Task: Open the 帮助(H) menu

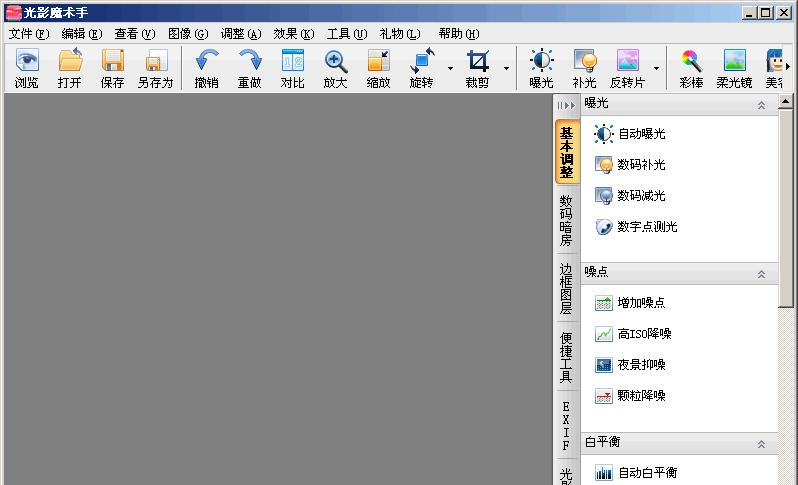Action: (x=459, y=34)
